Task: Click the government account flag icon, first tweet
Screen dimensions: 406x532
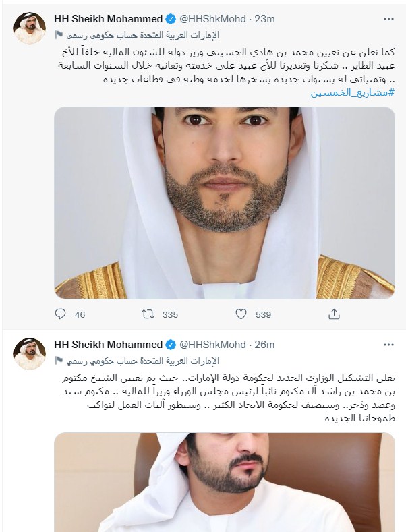Action: (59, 34)
